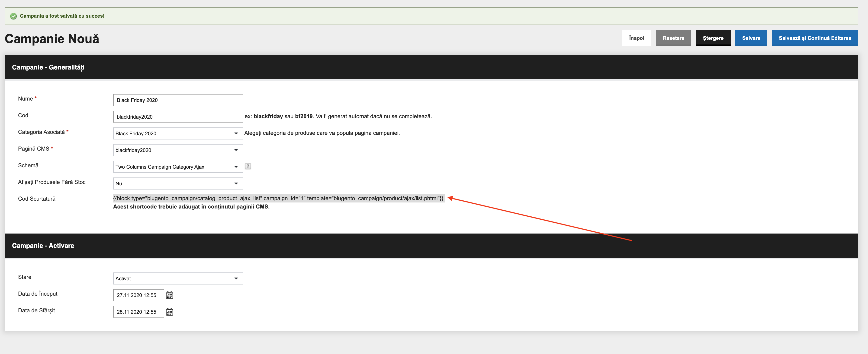Screen dimensions: 868x354
Task: Expand the Schemă layout dropdown
Action: tap(178, 167)
